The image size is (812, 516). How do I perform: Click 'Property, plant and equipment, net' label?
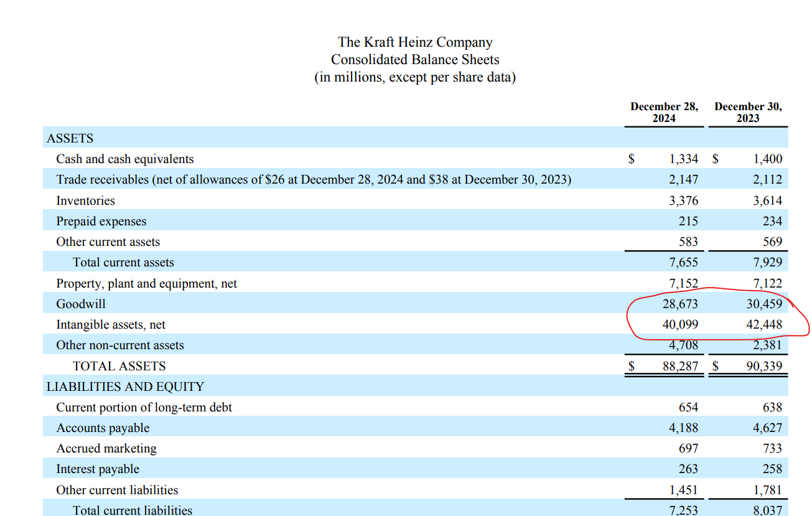pos(146,283)
